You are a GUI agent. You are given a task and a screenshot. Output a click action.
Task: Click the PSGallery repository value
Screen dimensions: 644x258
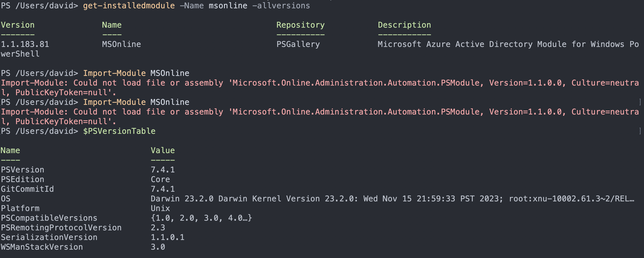298,44
